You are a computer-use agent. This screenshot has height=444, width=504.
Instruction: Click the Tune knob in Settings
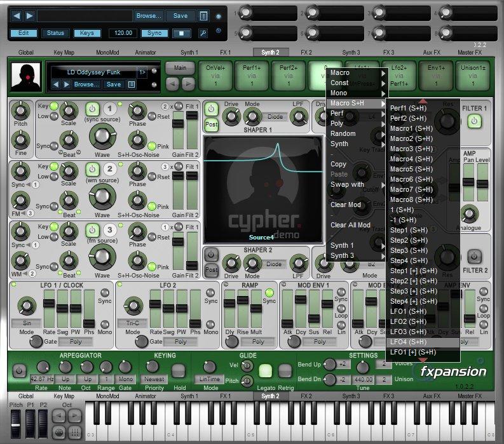point(363,367)
